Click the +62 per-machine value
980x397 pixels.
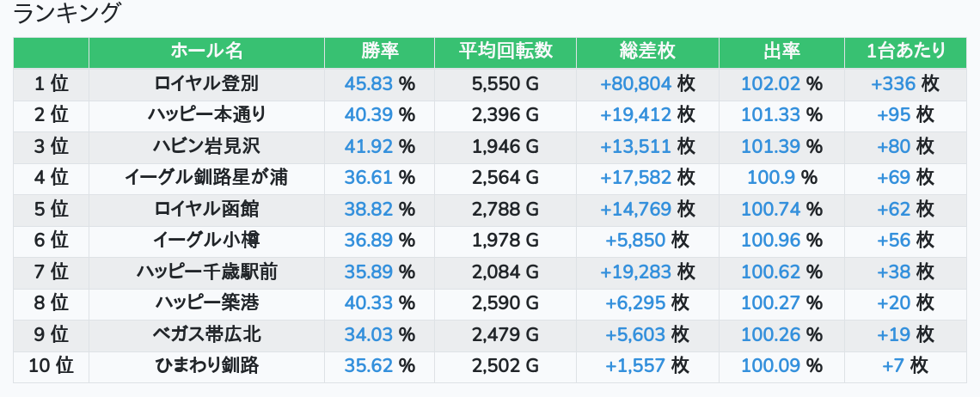[x=893, y=209]
